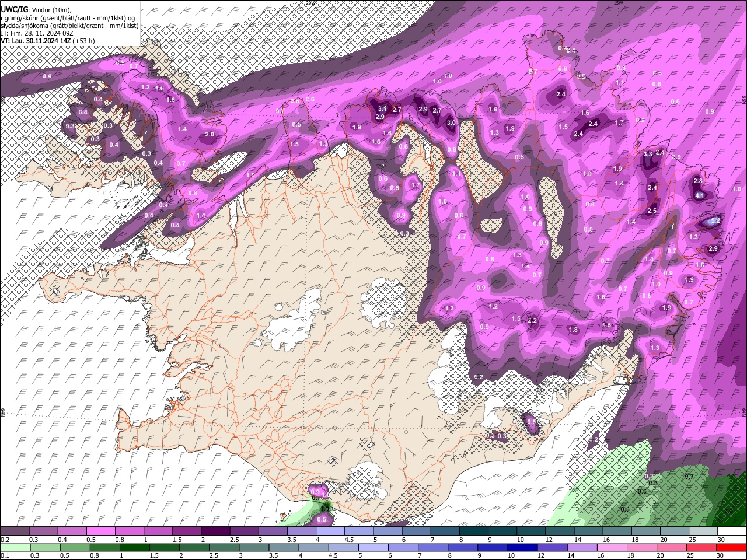The image size is (747, 560).
Task: Click the 'VT: Lau. 30.11.2024 14Z (+53 h)' line
Action: click(48, 41)
